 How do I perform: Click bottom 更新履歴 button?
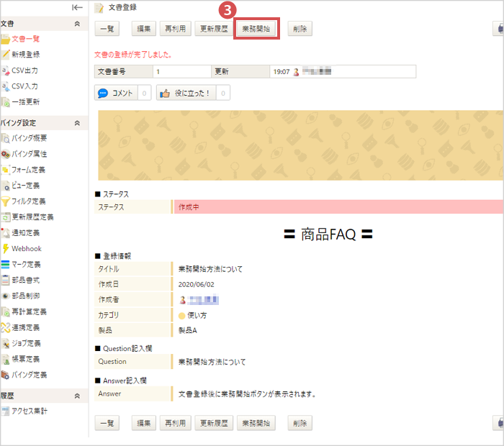point(214,423)
